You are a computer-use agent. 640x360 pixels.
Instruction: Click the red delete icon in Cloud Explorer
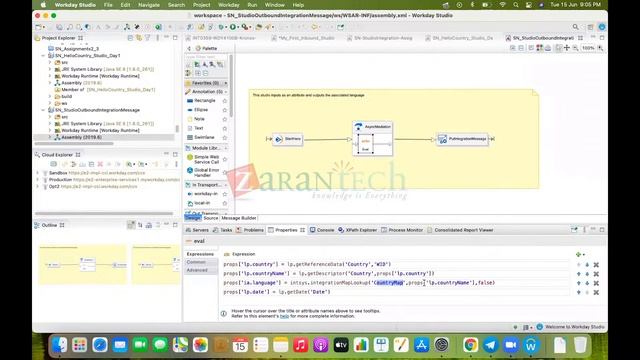point(100,164)
